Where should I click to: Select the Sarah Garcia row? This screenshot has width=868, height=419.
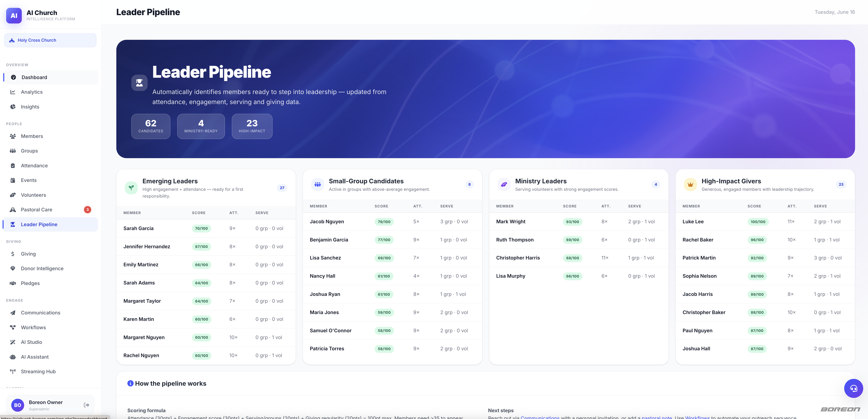pyautogui.click(x=206, y=228)
